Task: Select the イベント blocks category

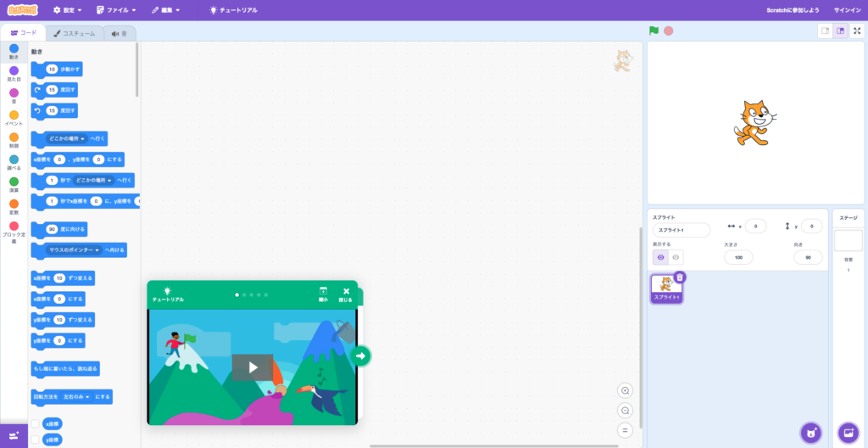Action: [14, 119]
